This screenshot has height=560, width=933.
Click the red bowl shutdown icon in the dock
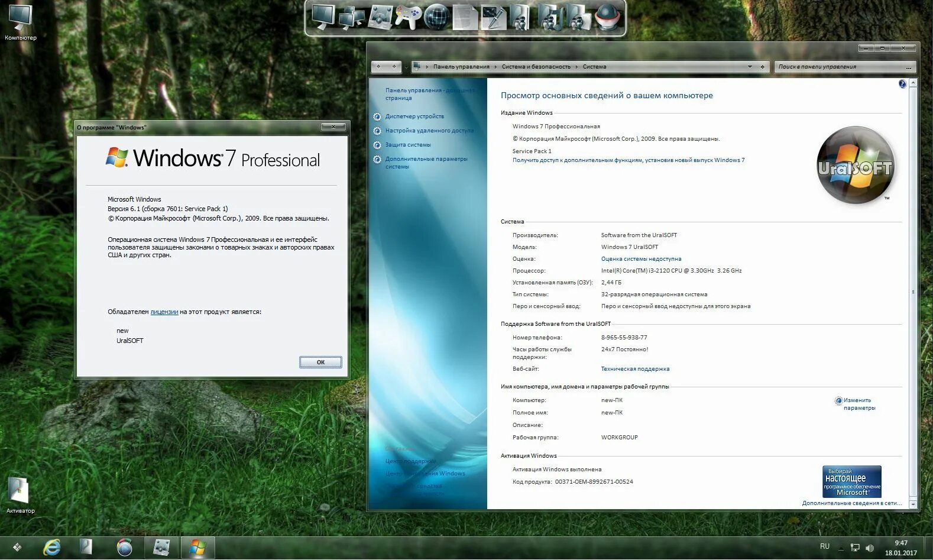(607, 17)
